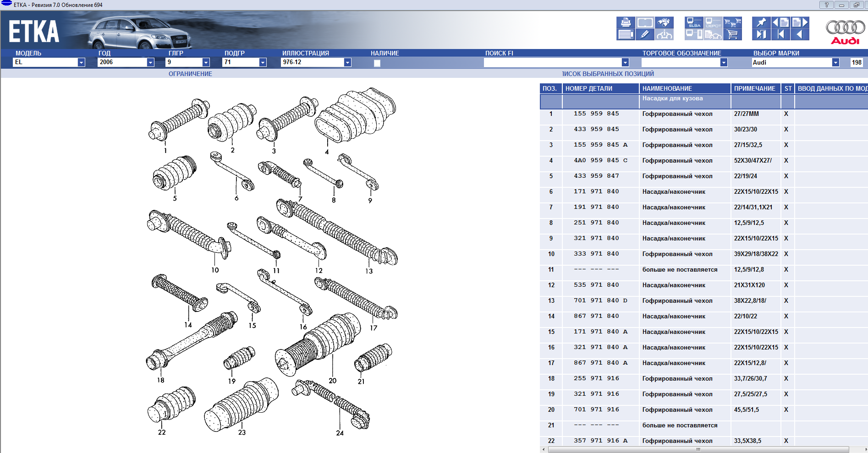Viewport: 868px width, 453px height.
Task: Go to the next illustration page icon
Action: click(800, 22)
